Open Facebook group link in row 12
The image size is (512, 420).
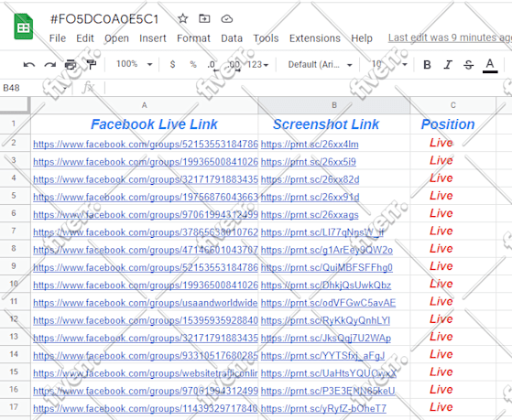(x=146, y=320)
